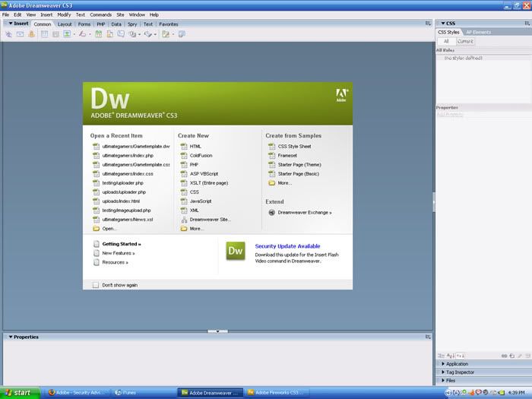This screenshot has height=399, width=532.
Task: Toggle Current view in CSS Styles
Action: pos(465,41)
